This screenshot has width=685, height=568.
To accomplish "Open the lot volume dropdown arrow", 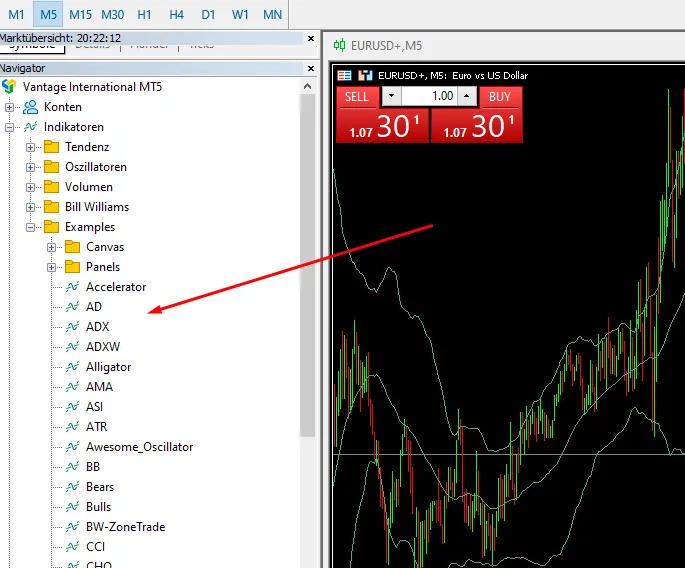I will (391, 97).
